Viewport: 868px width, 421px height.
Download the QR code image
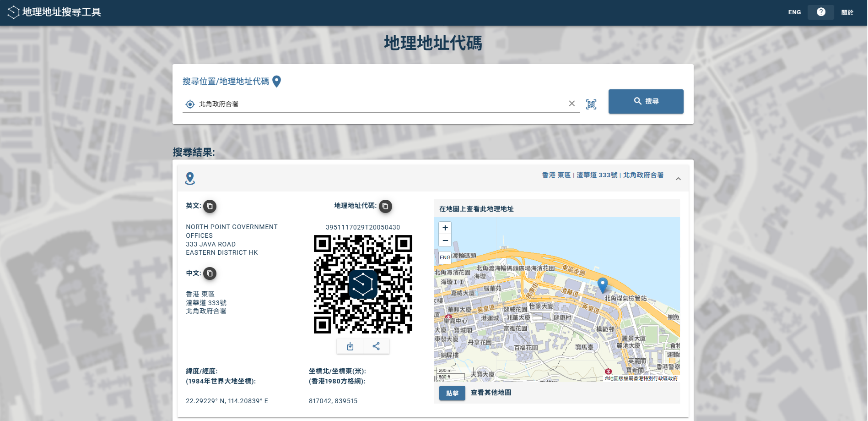[x=350, y=346]
